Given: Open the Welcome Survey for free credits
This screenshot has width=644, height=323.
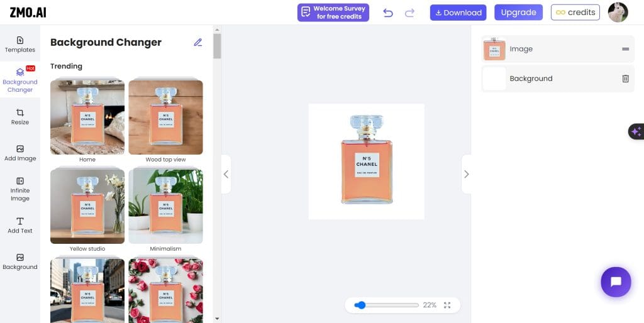Looking at the screenshot, I should pyautogui.click(x=333, y=13).
